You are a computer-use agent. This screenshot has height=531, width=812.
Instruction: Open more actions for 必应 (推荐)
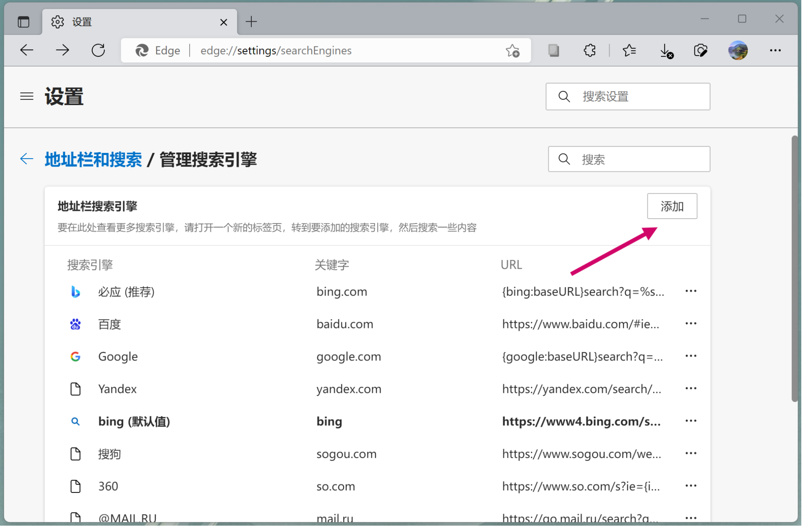[x=691, y=291]
